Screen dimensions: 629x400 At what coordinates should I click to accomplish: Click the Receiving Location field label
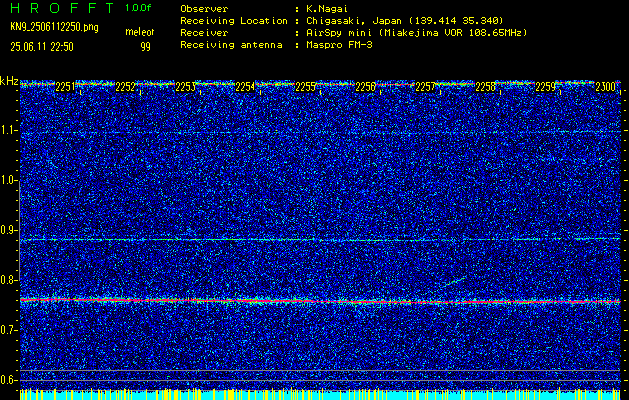coord(234,21)
